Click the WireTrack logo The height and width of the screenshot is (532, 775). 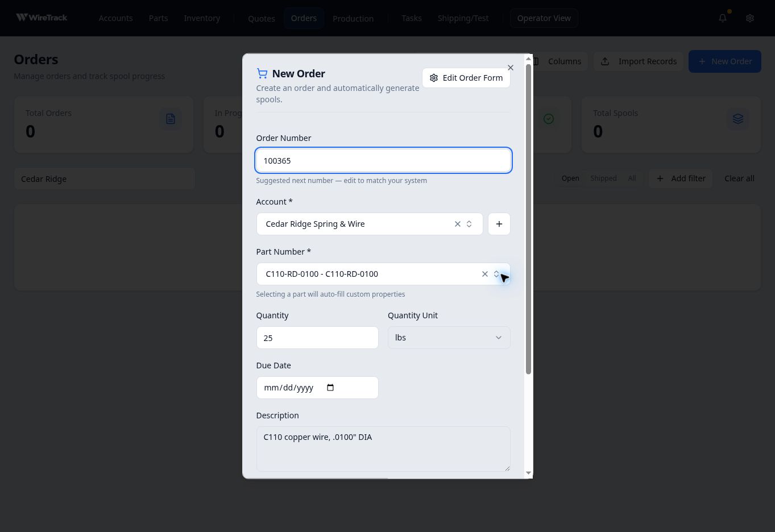tap(42, 18)
